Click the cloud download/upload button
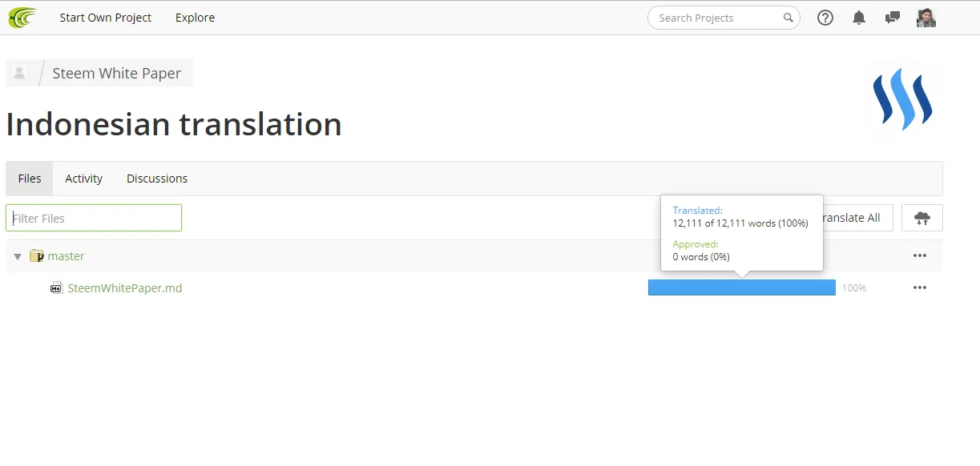The width and height of the screenshot is (980, 466). [x=922, y=218]
